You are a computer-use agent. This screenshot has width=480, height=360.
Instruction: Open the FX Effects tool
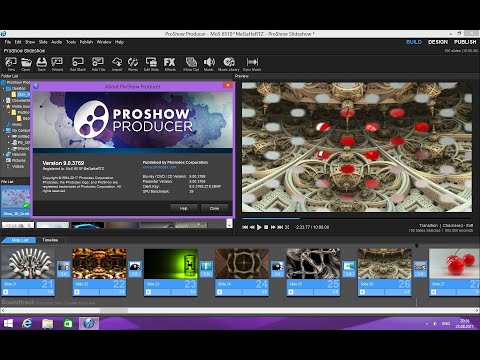(x=170, y=63)
